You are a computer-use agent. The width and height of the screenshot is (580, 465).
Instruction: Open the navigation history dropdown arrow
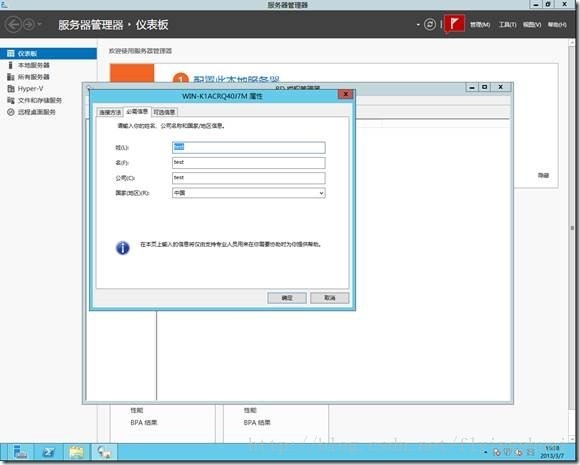[x=40, y=25]
